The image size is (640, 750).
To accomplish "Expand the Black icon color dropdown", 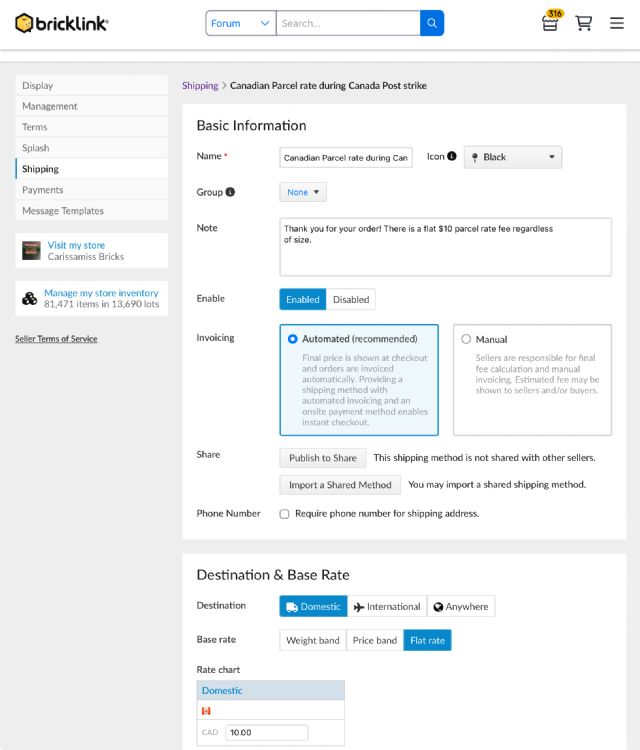I will pos(513,157).
